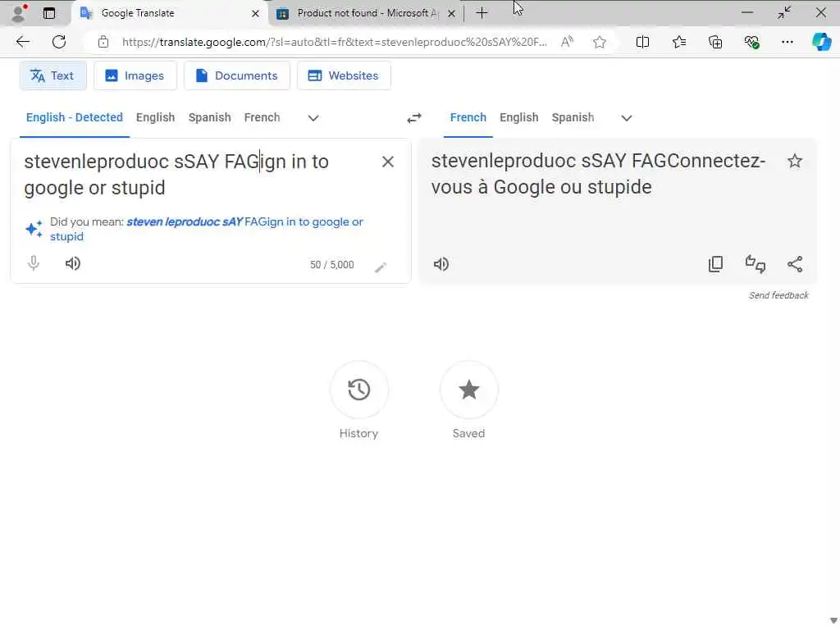
Task: Accept the Did you mean suggestion
Action: tap(206, 229)
